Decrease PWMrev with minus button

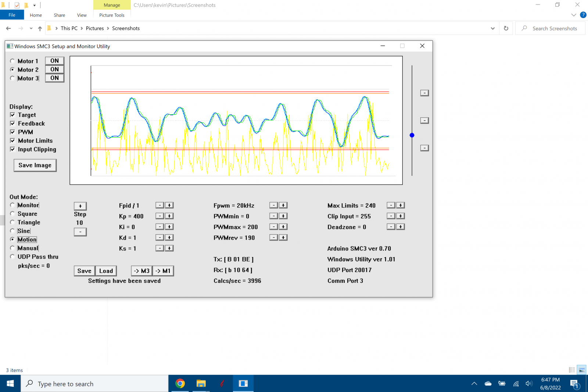point(274,238)
